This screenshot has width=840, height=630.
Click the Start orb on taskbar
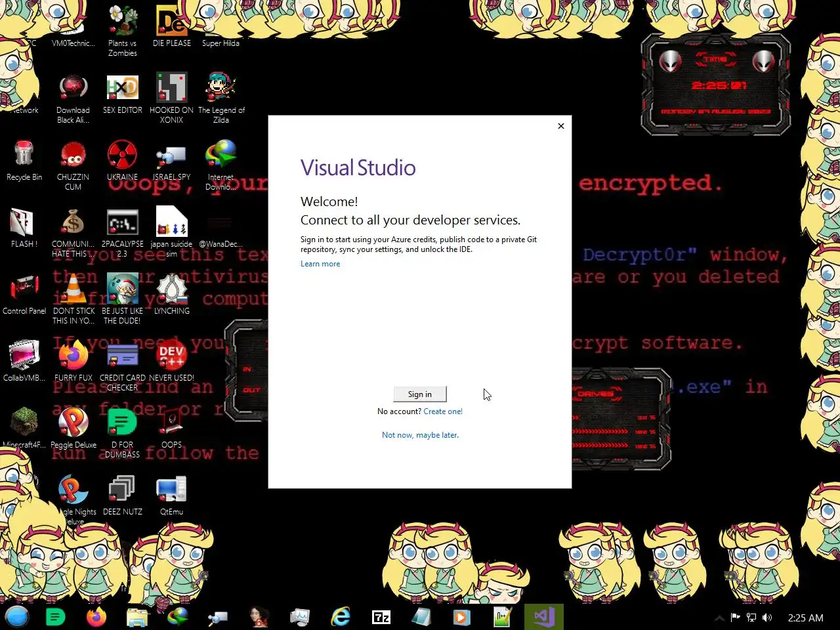tap(17, 617)
